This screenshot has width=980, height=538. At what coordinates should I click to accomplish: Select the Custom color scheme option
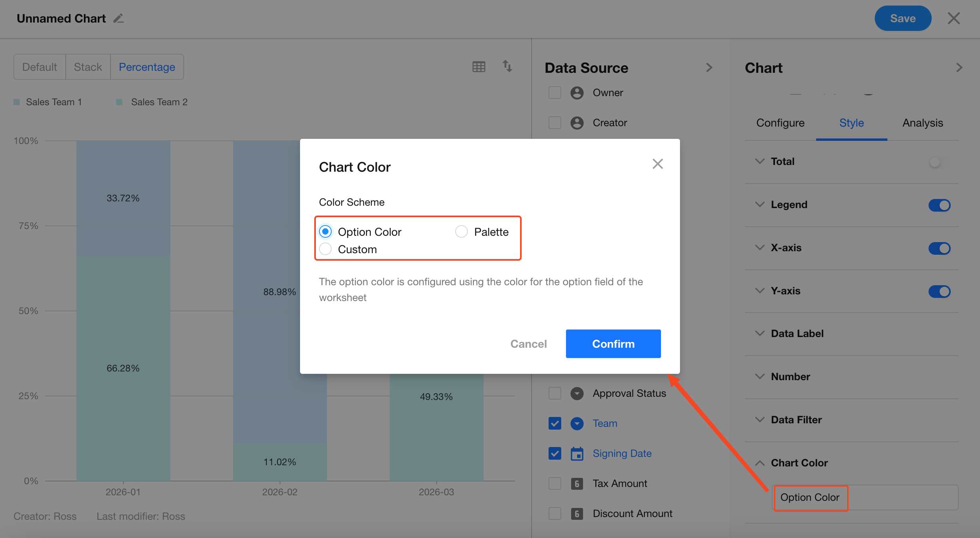click(x=325, y=249)
